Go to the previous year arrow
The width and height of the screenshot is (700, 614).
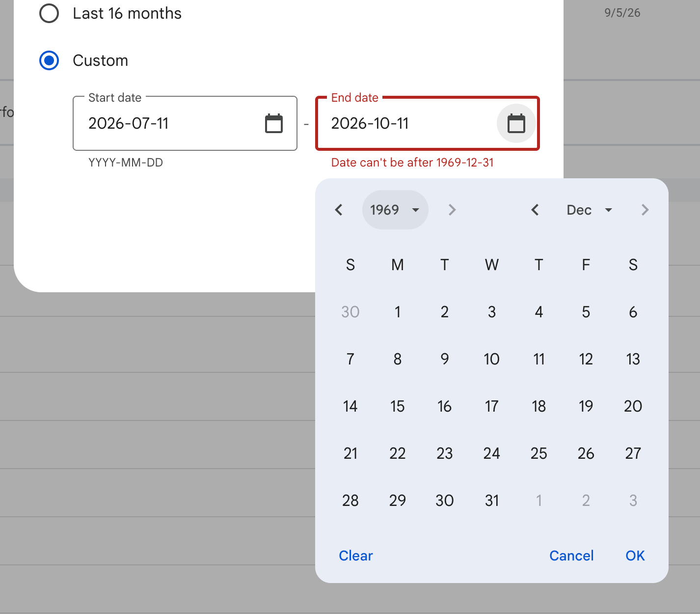click(x=339, y=210)
